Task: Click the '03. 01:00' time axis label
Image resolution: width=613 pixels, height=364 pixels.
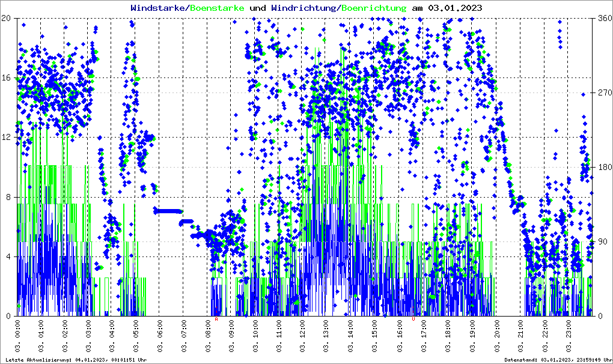Action: pyautogui.click(x=41, y=336)
